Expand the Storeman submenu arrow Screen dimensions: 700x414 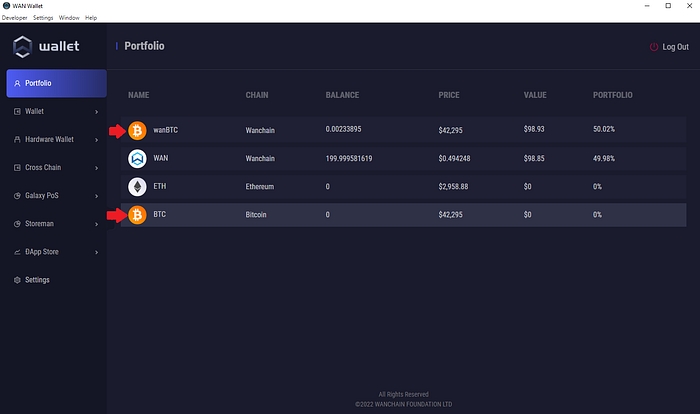coord(96,224)
